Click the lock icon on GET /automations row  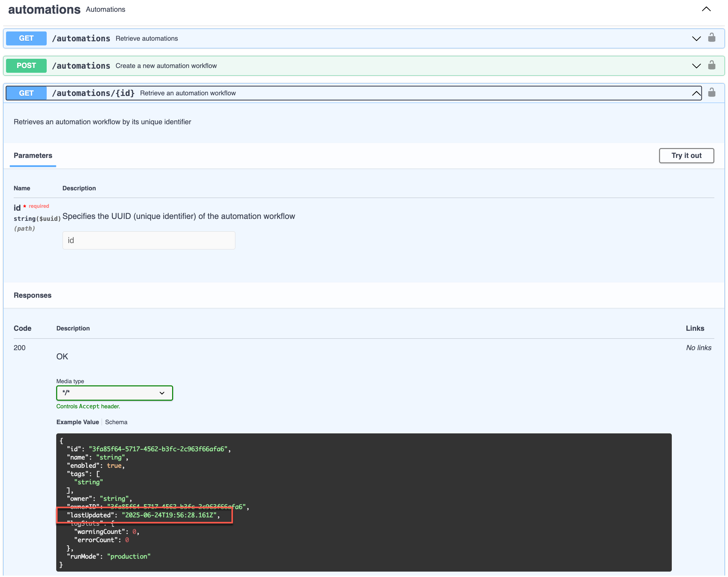[711, 37]
